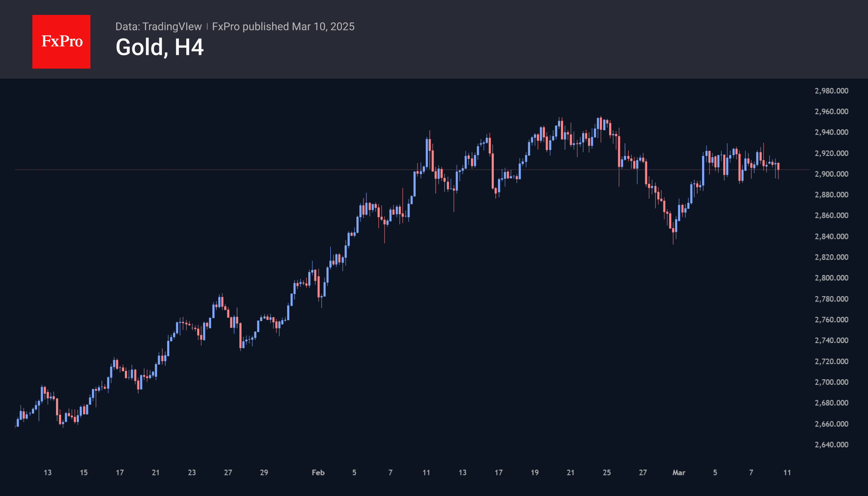The height and width of the screenshot is (496, 868).
Task: Click the 2,640.000 price axis label
Action: [x=831, y=445]
